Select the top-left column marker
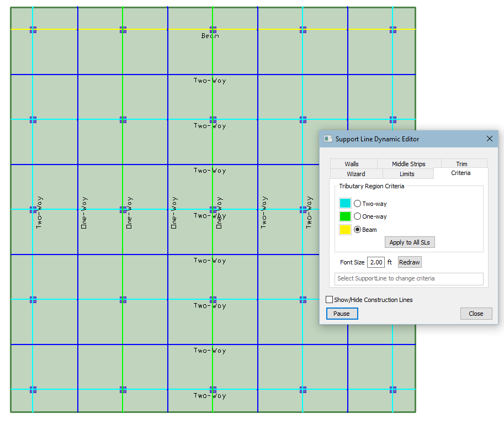Screen dimensions: 504x424 click(33, 30)
